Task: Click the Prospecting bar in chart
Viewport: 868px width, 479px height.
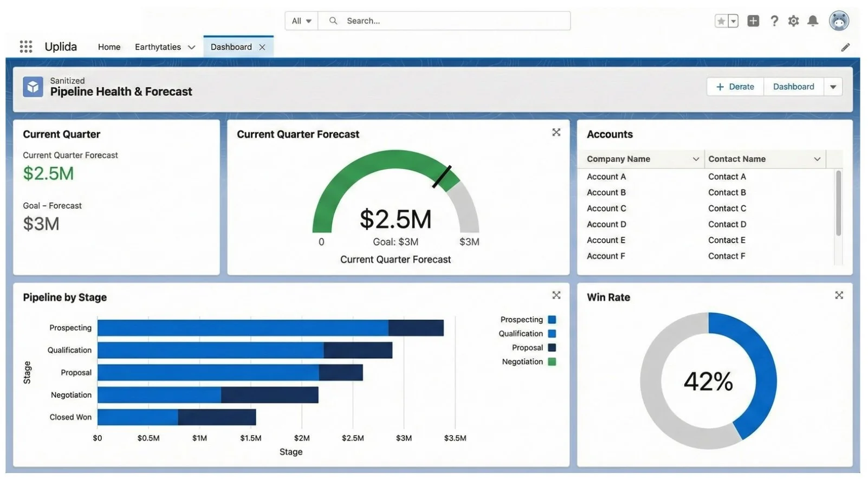Action: click(x=270, y=328)
